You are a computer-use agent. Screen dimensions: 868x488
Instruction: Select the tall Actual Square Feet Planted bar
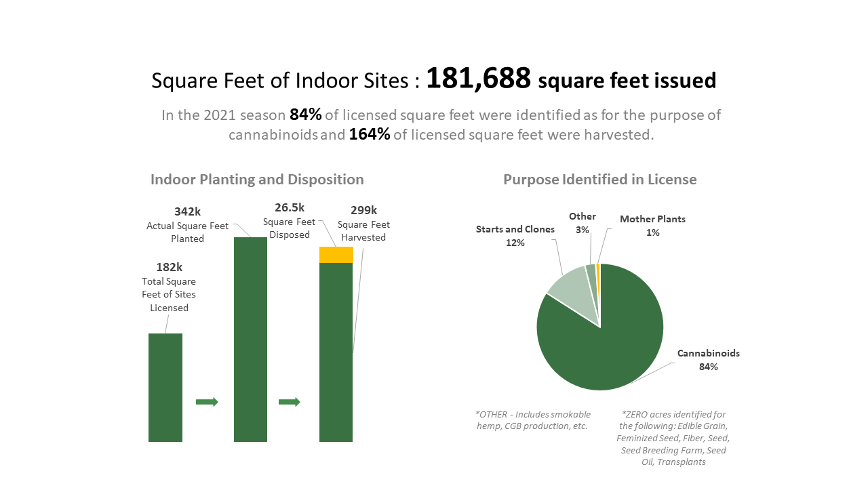coord(250,339)
